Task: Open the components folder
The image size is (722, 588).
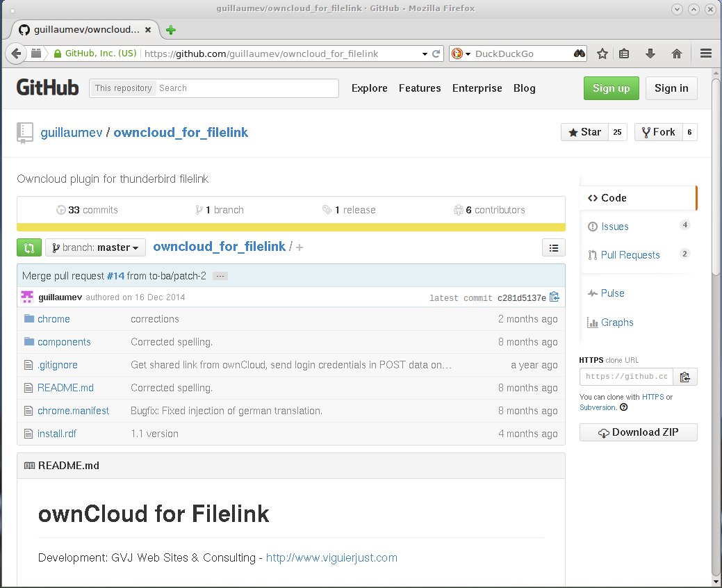Action: point(64,342)
